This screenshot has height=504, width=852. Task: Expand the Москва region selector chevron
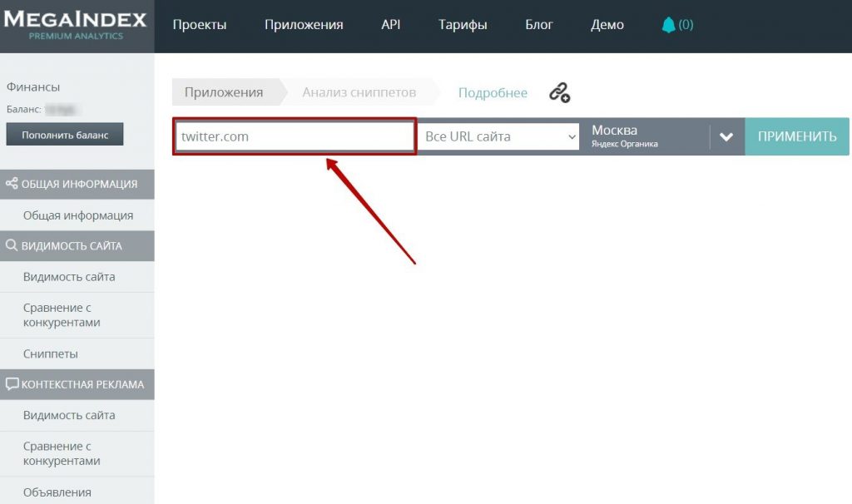[x=726, y=136]
